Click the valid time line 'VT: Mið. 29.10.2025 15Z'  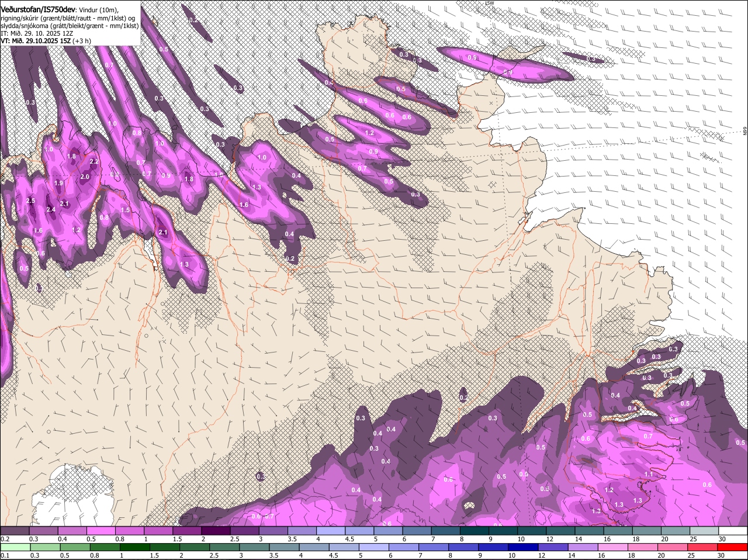click(37, 41)
